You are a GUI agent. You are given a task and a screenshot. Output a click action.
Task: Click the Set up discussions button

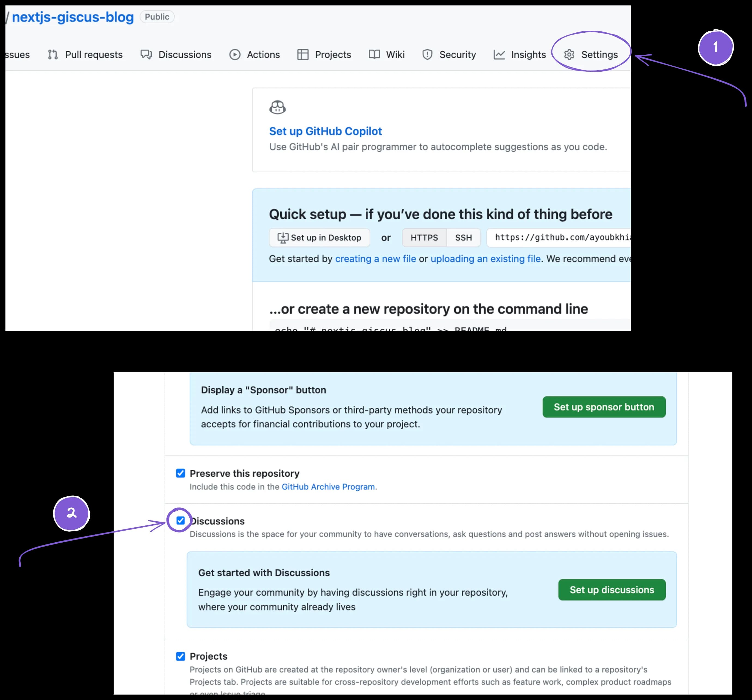[x=612, y=590]
